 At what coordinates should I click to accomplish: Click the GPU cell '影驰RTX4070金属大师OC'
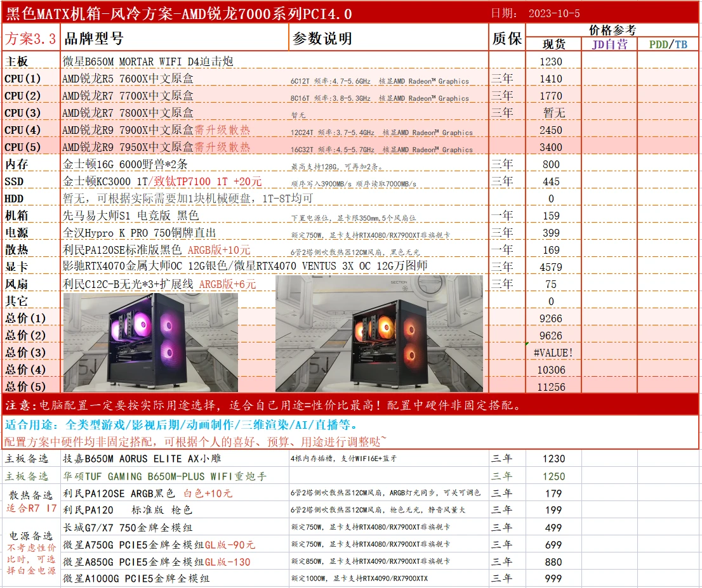(245, 266)
